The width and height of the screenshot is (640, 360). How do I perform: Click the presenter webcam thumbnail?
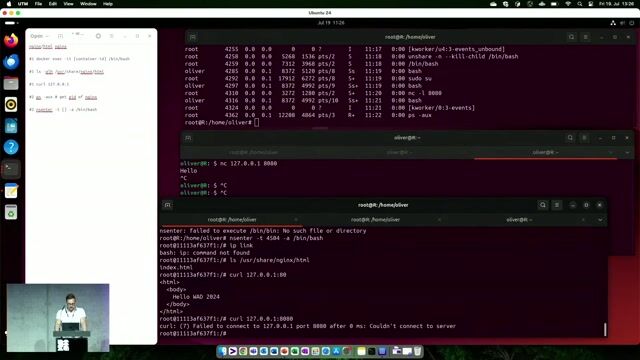(x=58, y=318)
